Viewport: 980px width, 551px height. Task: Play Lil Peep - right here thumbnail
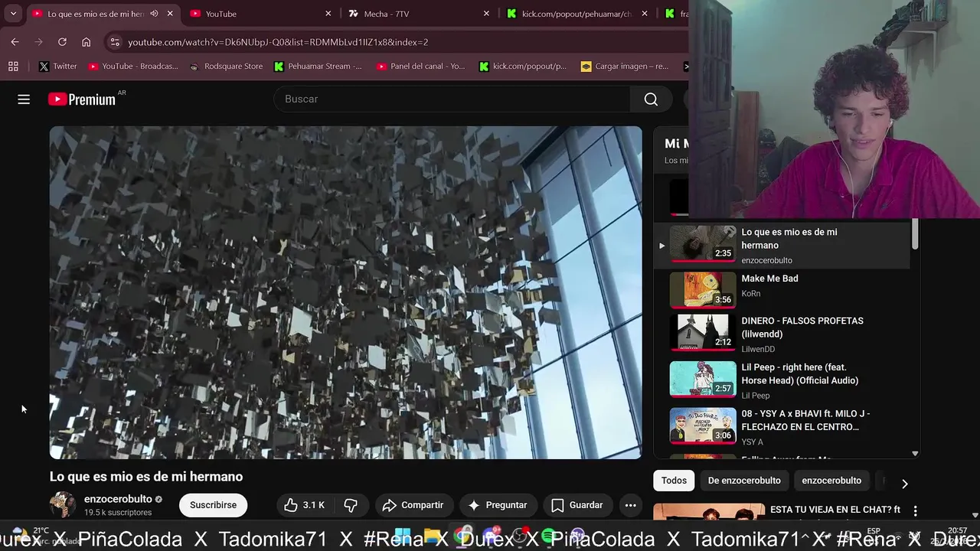703,380
